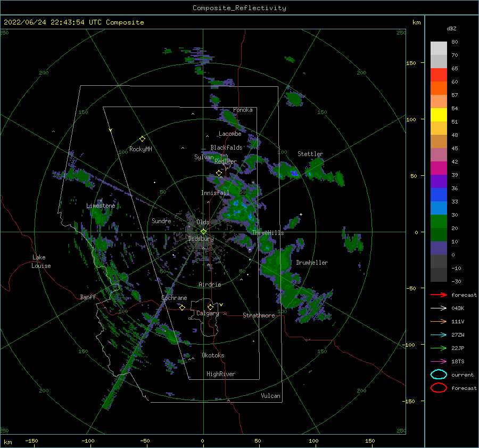Click the yellow diamond marker below Cochrane
Viewport: 479px width, 448px height.
182,307
